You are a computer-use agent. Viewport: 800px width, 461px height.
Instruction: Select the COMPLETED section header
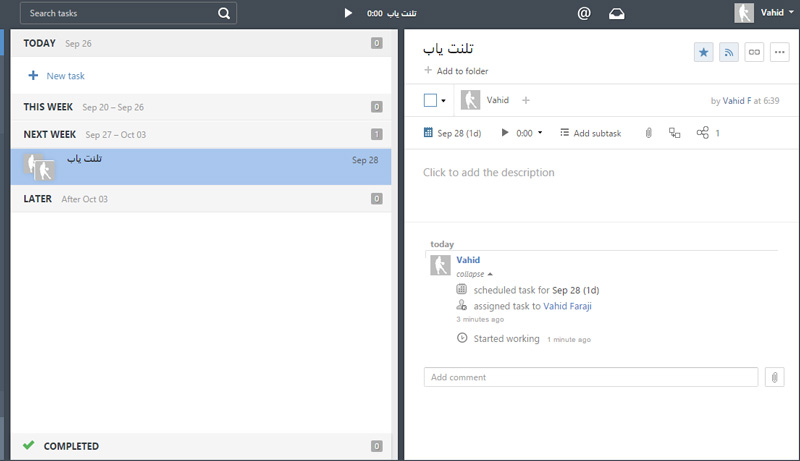coord(70,446)
